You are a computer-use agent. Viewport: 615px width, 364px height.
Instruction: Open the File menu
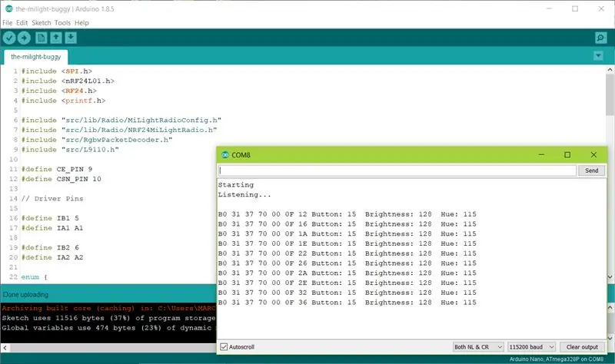[x=7, y=23]
